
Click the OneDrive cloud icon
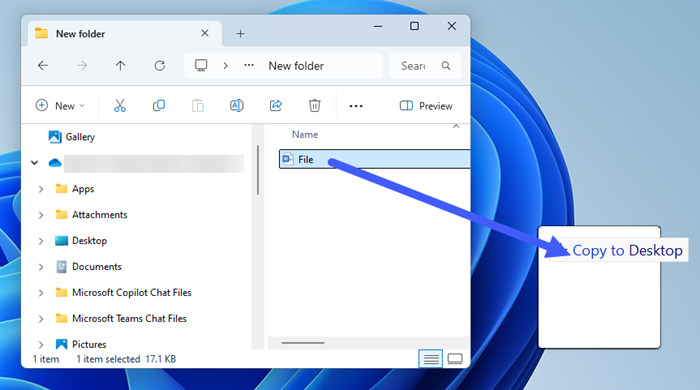pyautogui.click(x=55, y=163)
